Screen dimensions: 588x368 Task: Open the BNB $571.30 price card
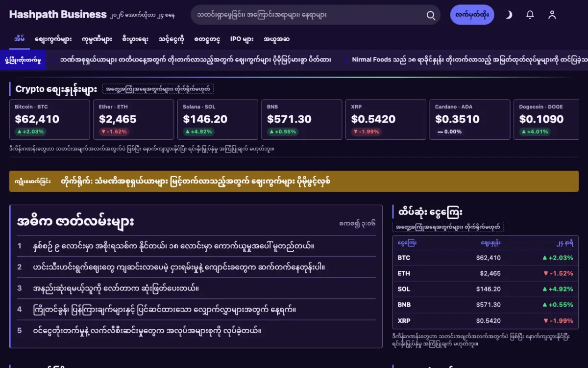[x=302, y=120]
